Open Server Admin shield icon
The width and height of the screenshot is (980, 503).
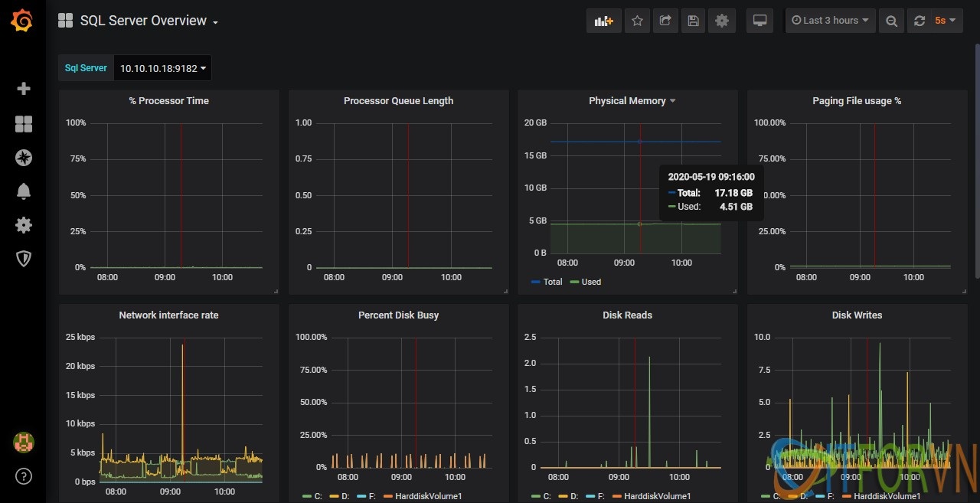(x=24, y=259)
